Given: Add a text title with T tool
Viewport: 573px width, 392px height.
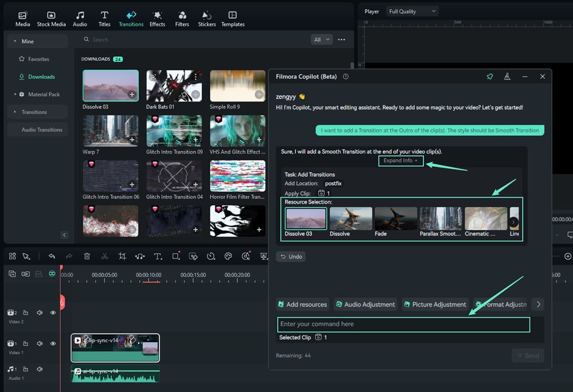Looking at the screenshot, I should [x=158, y=256].
